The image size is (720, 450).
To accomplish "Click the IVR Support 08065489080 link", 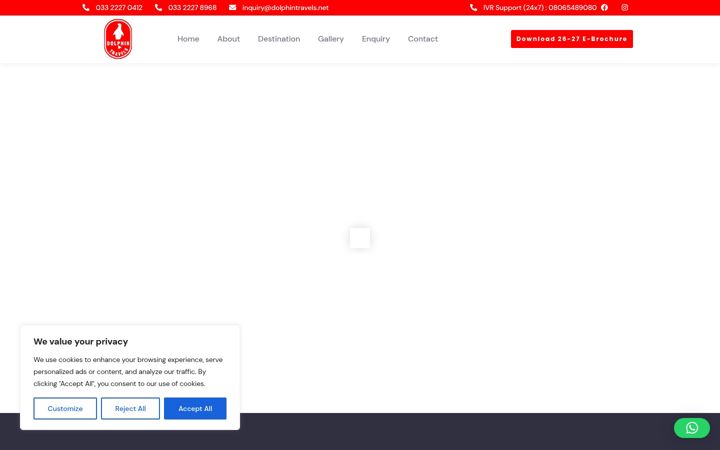I will click(x=540, y=7).
